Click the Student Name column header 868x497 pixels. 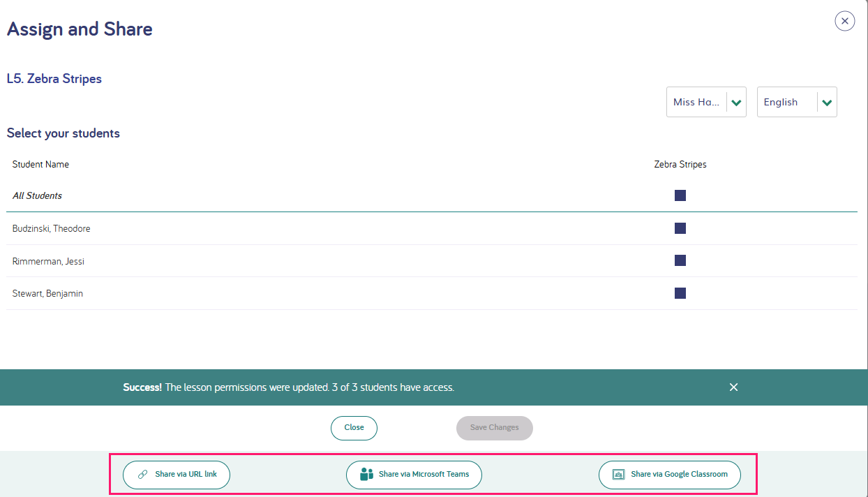[x=40, y=165]
